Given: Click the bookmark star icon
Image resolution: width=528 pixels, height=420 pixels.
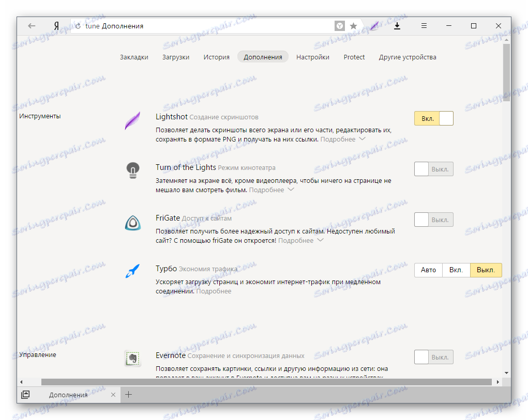Looking at the screenshot, I should pyautogui.click(x=354, y=25).
